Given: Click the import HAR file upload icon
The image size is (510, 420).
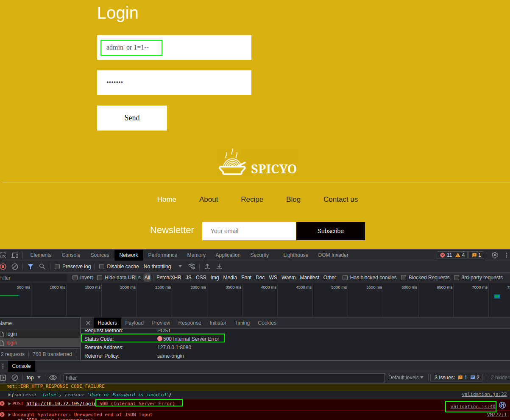Looking at the screenshot, I should 207,267.
